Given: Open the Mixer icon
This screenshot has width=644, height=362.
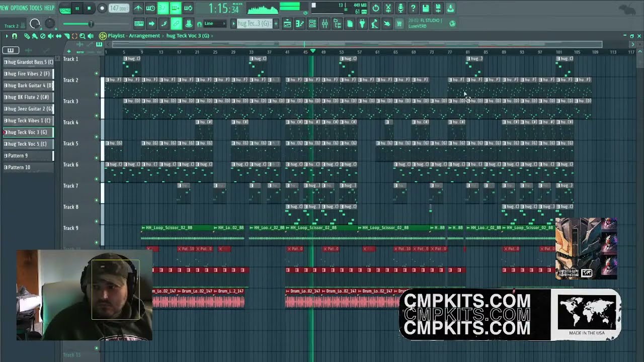Looking at the screenshot, I should point(325,24).
